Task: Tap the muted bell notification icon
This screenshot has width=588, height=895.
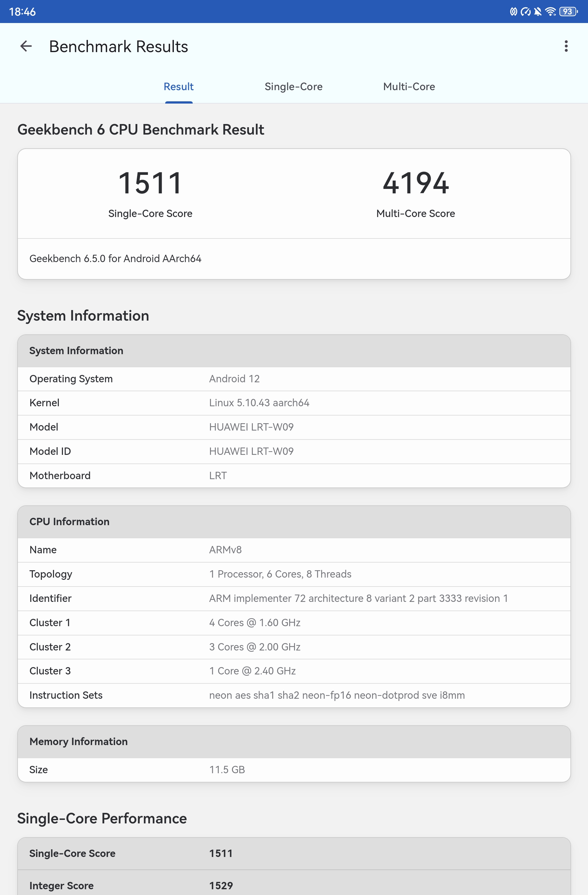Action: [538, 12]
